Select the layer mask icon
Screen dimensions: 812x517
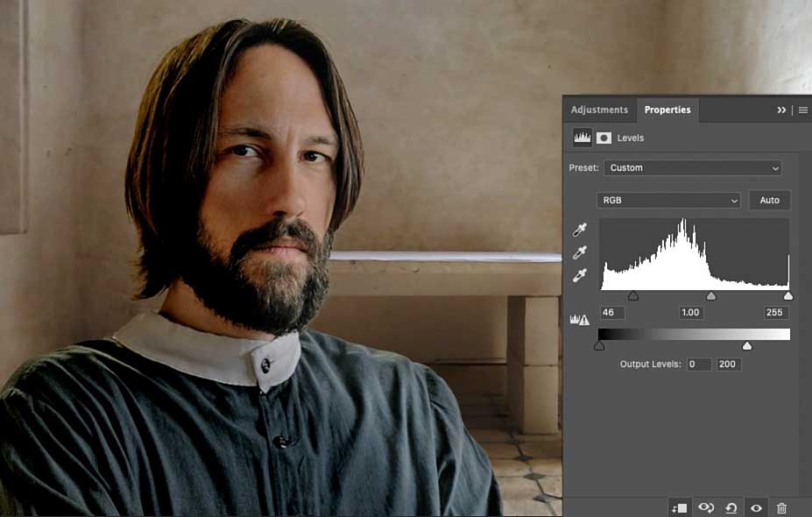point(604,138)
